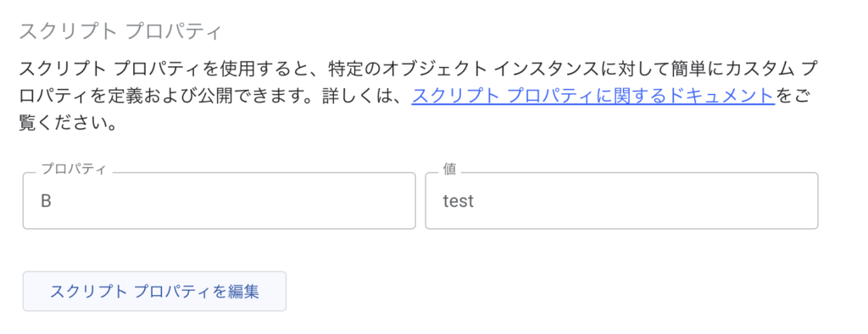Click the 覧ください。 text ending the description

(x=68, y=123)
